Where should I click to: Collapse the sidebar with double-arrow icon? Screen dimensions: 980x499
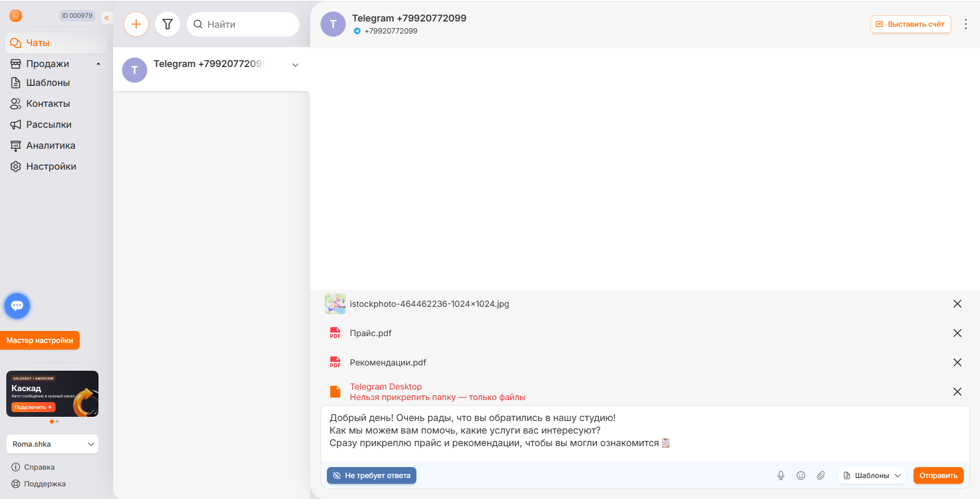tap(107, 18)
